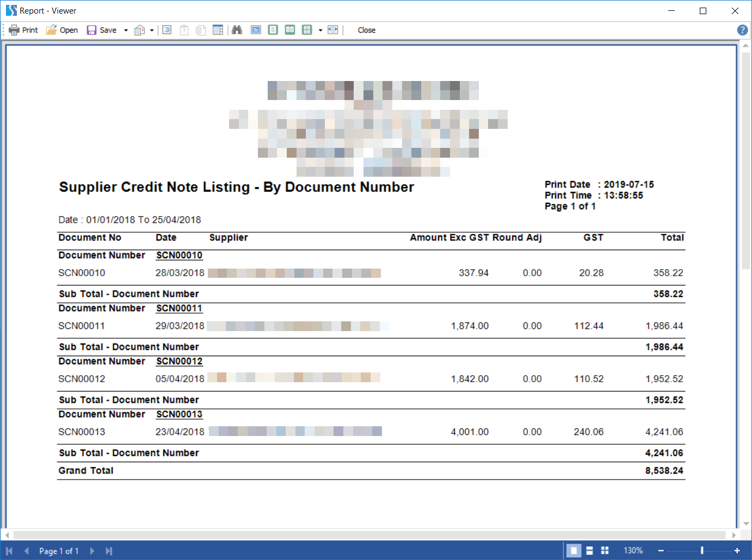Click underlined SCN00013 document number
Image resolution: width=752 pixels, height=560 pixels.
[179, 414]
